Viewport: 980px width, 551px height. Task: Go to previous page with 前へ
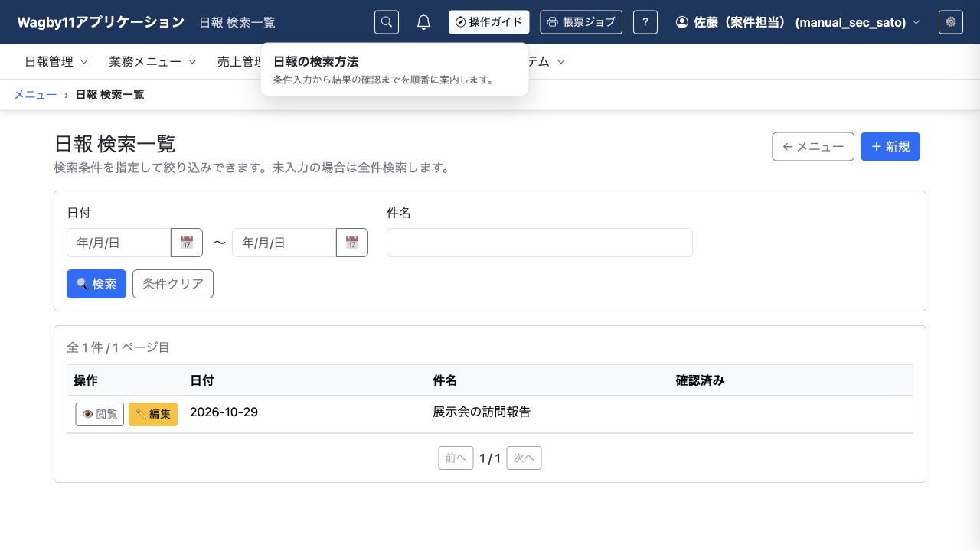(456, 458)
